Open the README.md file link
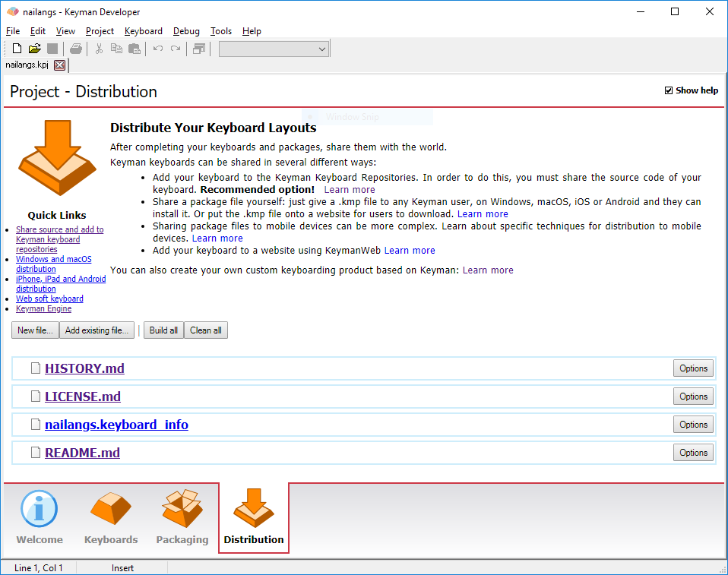 coord(82,453)
